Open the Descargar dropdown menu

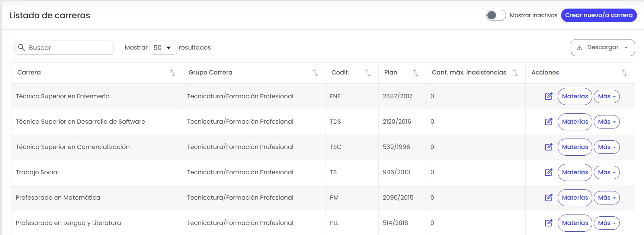[603, 48]
